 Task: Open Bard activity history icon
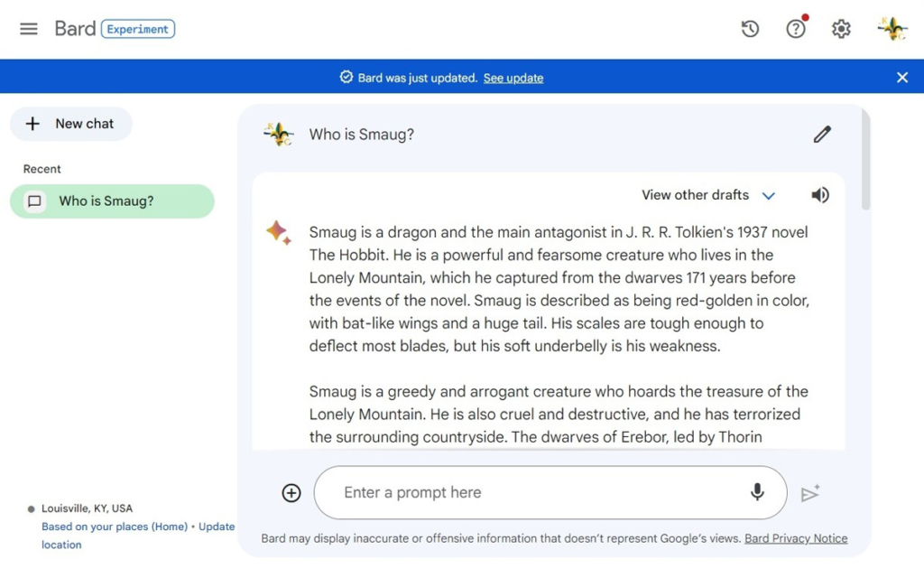(x=750, y=29)
